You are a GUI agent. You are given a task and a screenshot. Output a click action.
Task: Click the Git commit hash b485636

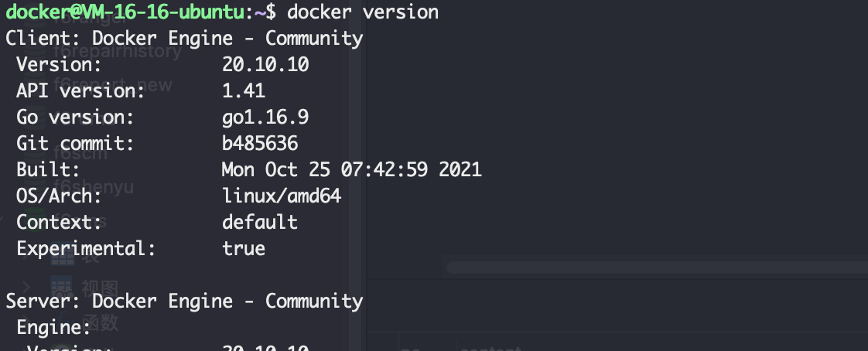coord(260,143)
